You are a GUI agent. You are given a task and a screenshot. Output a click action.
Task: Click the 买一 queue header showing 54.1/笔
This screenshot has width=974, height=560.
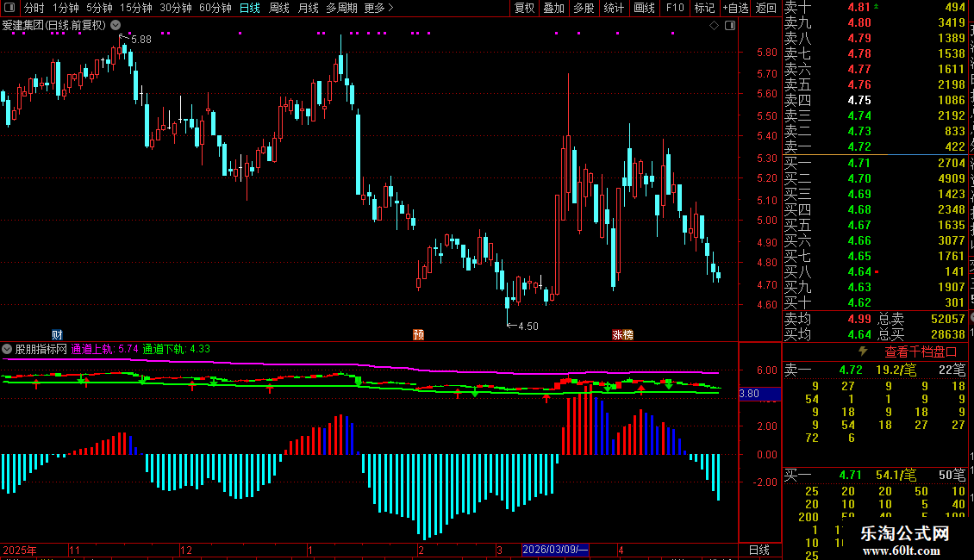click(x=875, y=475)
